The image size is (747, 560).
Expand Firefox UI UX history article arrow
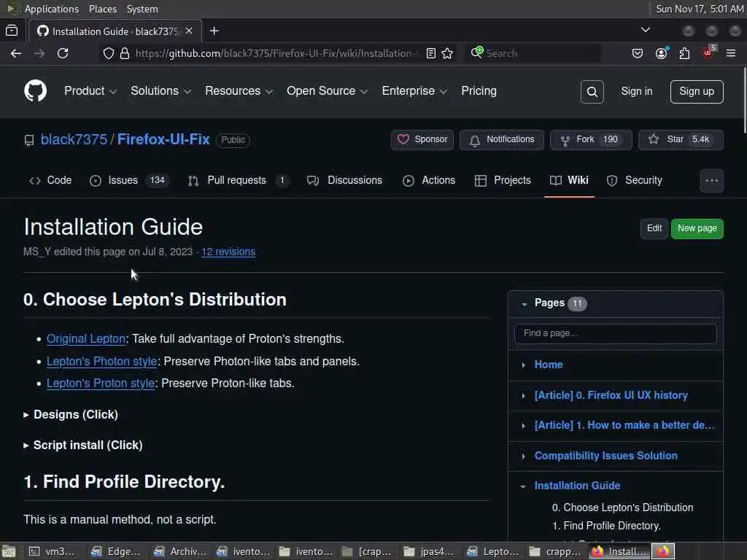pyautogui.click(x=523, y=396)
